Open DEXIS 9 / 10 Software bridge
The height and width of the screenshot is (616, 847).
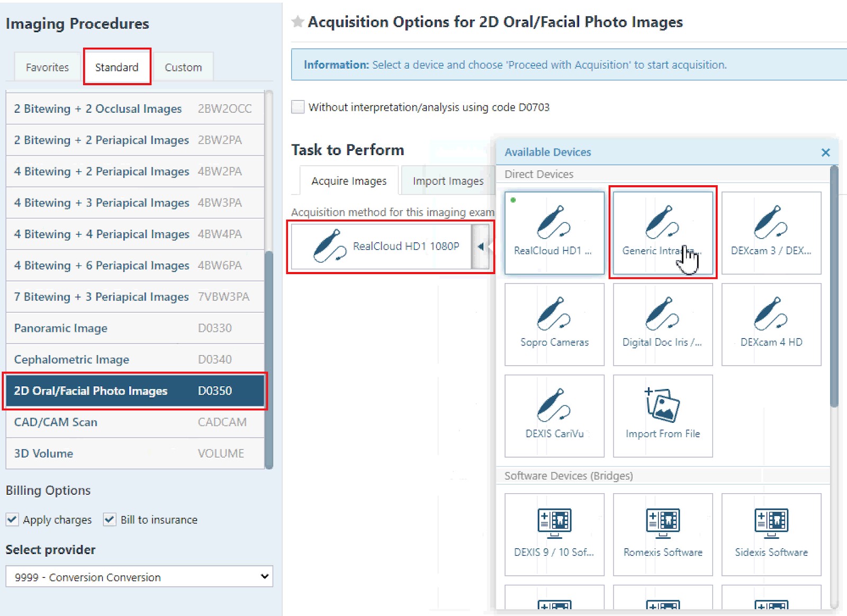pos(554,535)
